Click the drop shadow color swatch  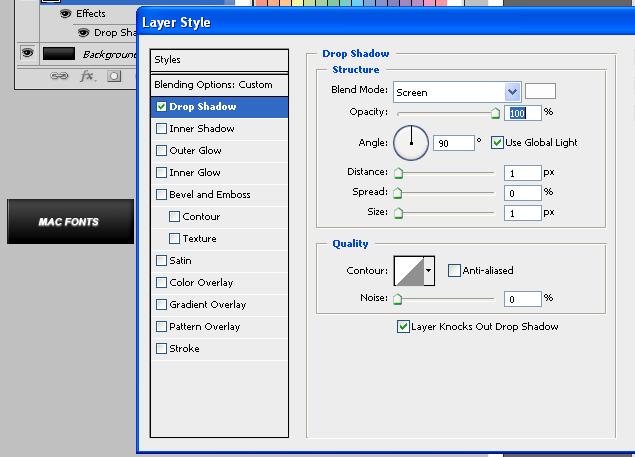point(540,92)
